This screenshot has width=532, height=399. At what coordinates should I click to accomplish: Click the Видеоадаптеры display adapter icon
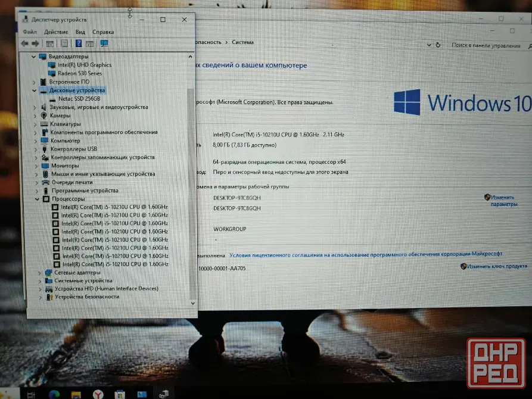pos(43,57)
